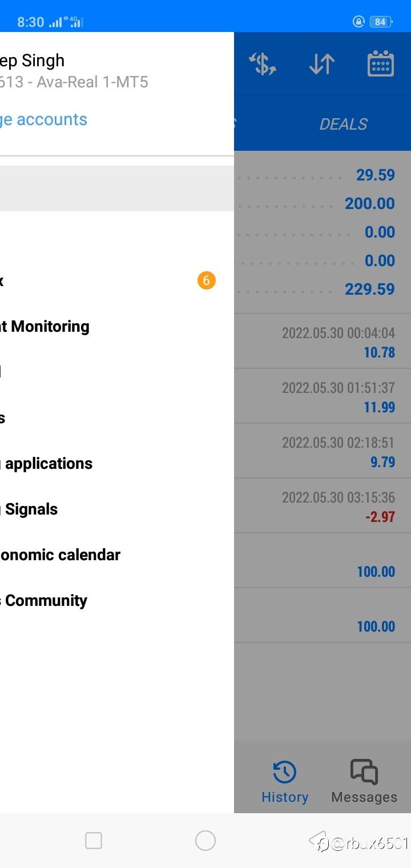This screenshot has height=868, width=411.
Task: Tap the orange 6 notification badge
Action: click(207, 280)
